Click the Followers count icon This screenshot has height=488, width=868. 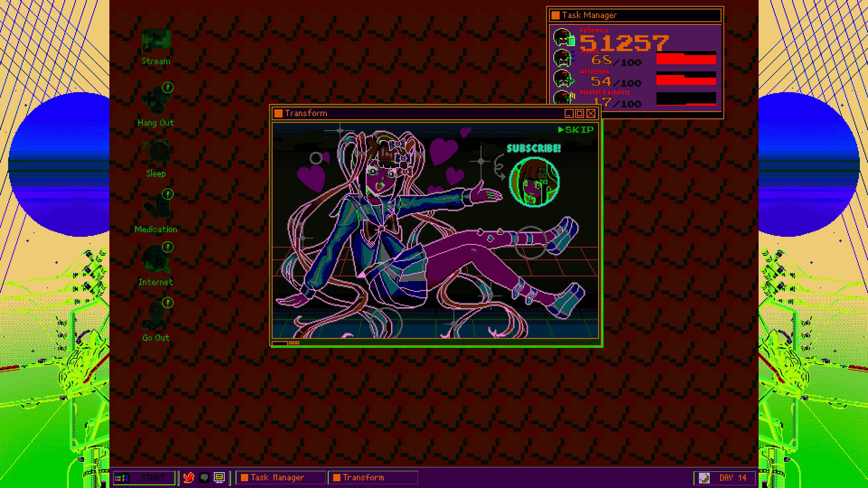(563, 38)
